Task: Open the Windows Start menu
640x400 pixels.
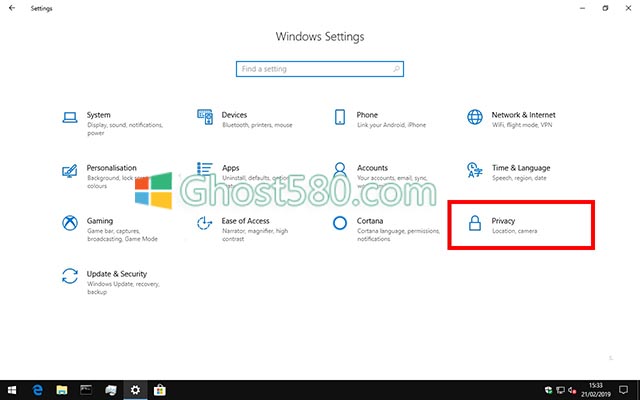Action: 12,390
